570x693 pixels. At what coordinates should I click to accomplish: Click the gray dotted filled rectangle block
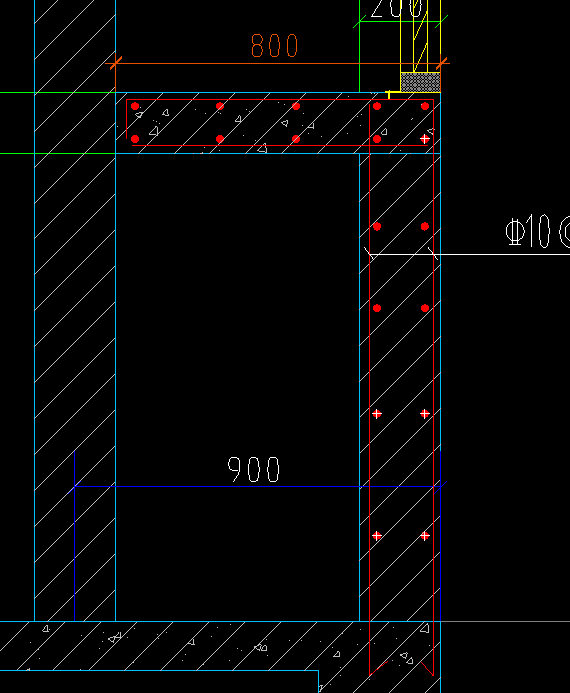[420, 82]
